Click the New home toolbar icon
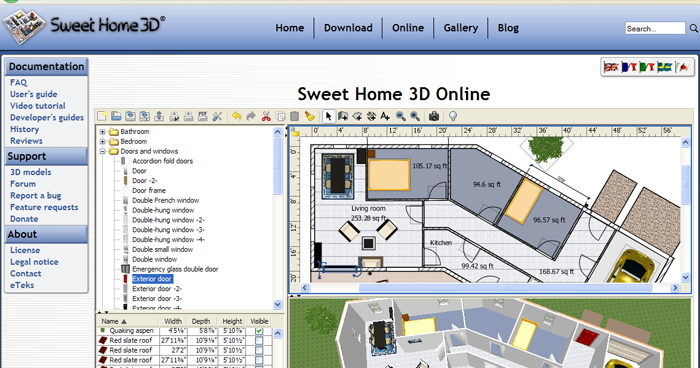The width and height of the screenshot is (700, 368). pos(102,117)
